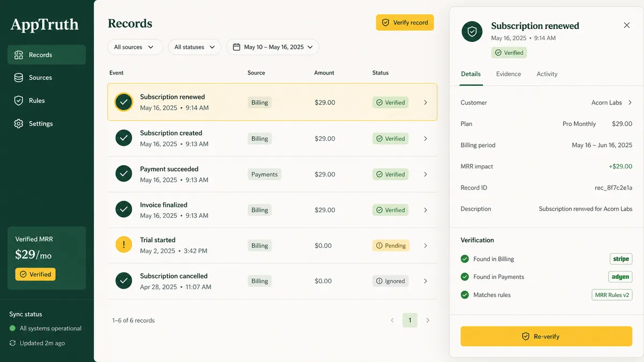
Task: Click Verified badge on Invoice finalized row
Action: point(391,210)
